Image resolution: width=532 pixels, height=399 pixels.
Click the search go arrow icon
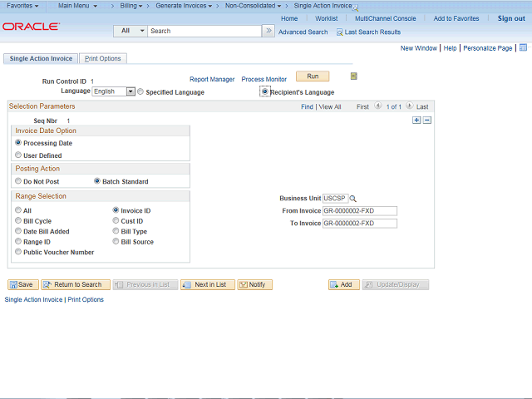click(268, 31)
